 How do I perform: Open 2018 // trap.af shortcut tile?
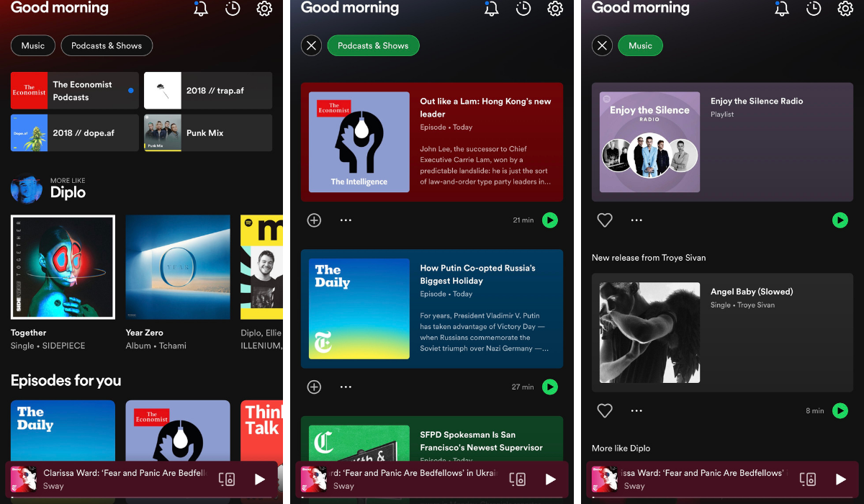[208, 91]
